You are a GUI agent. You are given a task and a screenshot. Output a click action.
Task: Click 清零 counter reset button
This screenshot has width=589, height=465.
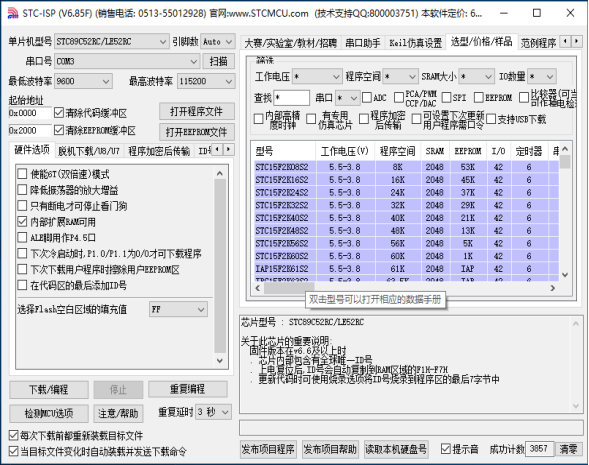click(568, 448)
